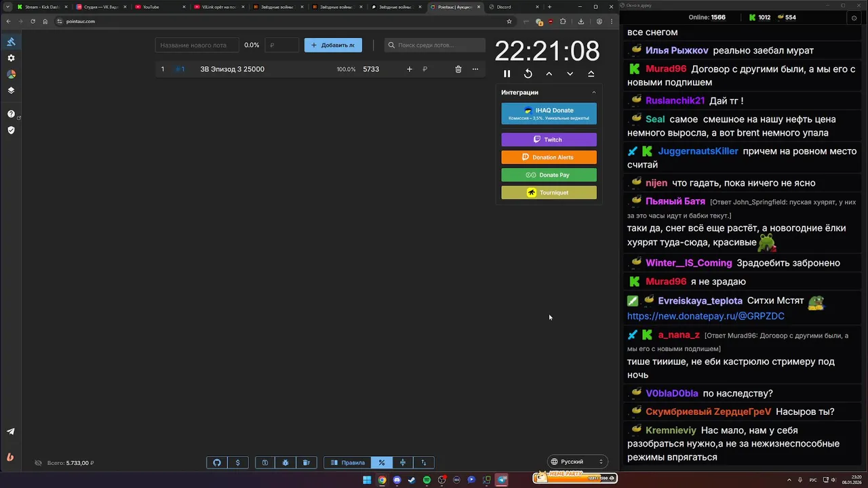868x488 pixels.
Task: Increase timer with the up chevron
Action: pos(549,74)
